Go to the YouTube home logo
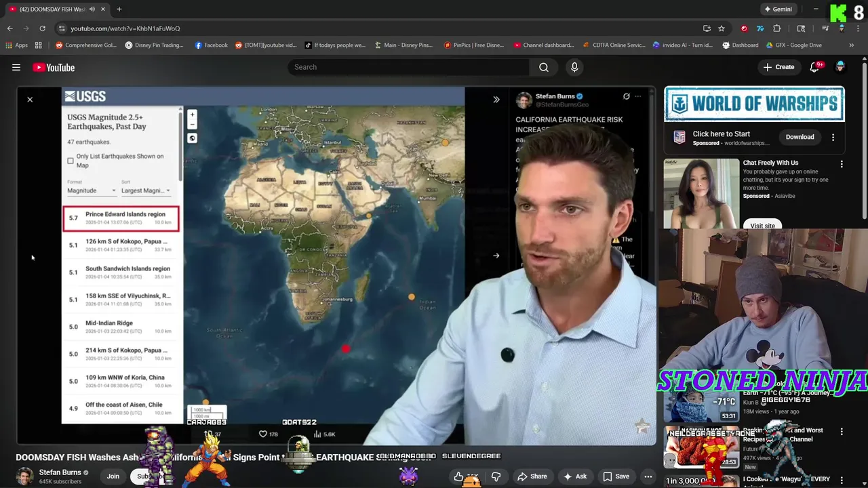Viewport: 868px width, 488px height. [x=54, y=67]
